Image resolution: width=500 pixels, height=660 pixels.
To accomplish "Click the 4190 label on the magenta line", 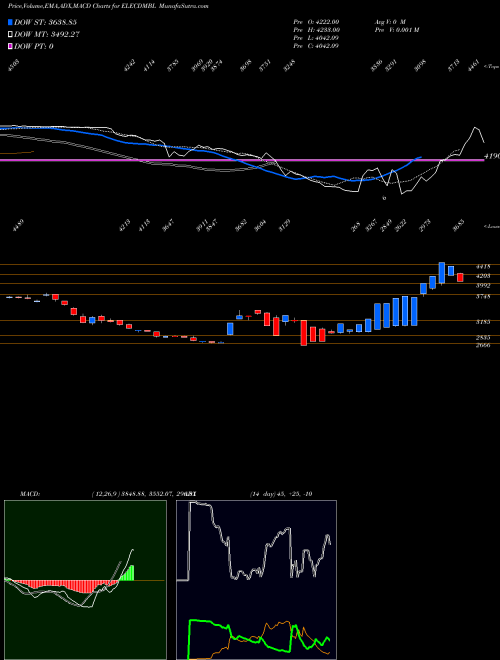I will 492,156.
